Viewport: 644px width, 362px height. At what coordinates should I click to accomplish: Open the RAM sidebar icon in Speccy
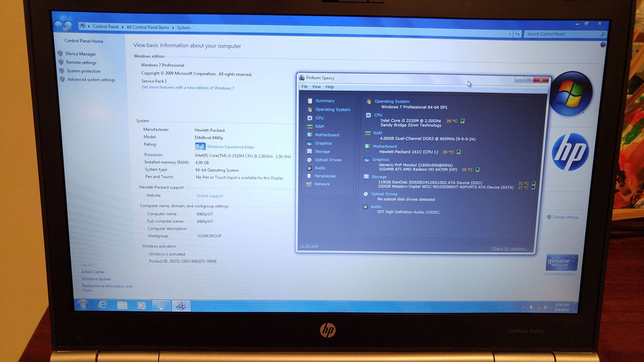click(x=310, y=126)
